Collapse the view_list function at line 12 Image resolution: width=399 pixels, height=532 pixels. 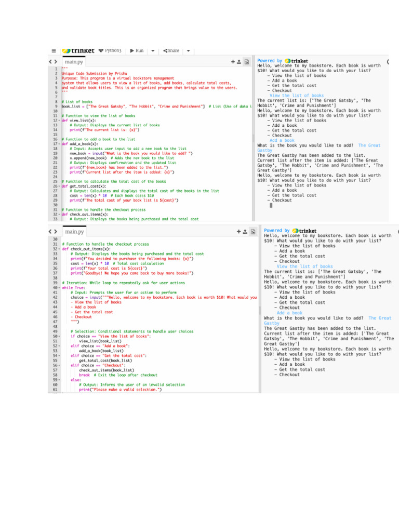coord(59,121)
